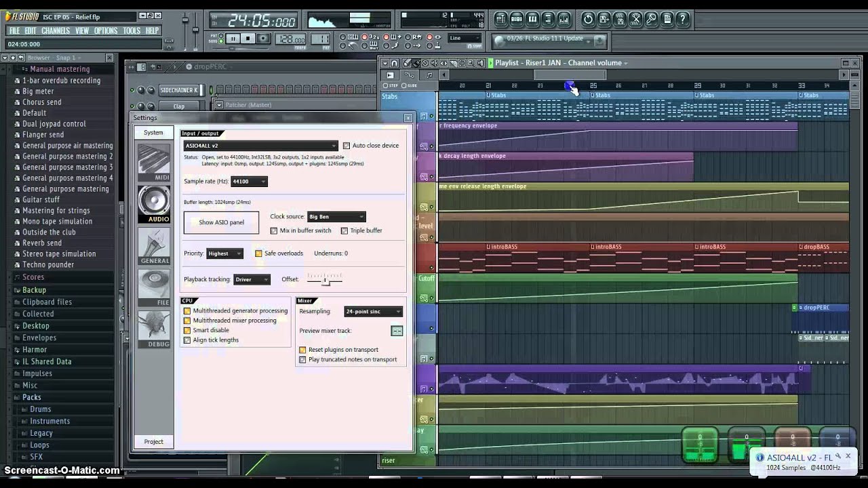Open the project info document icon

pyautogui.click(x=667, y=19)
